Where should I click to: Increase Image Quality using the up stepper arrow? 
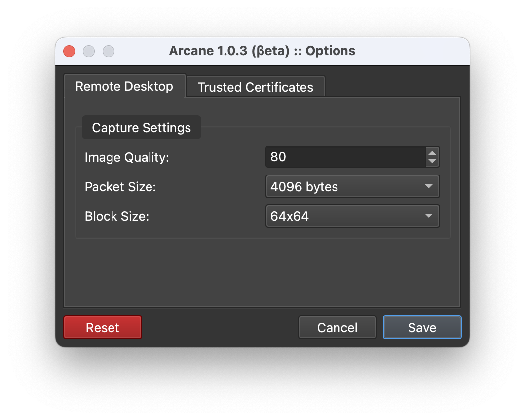433,153
